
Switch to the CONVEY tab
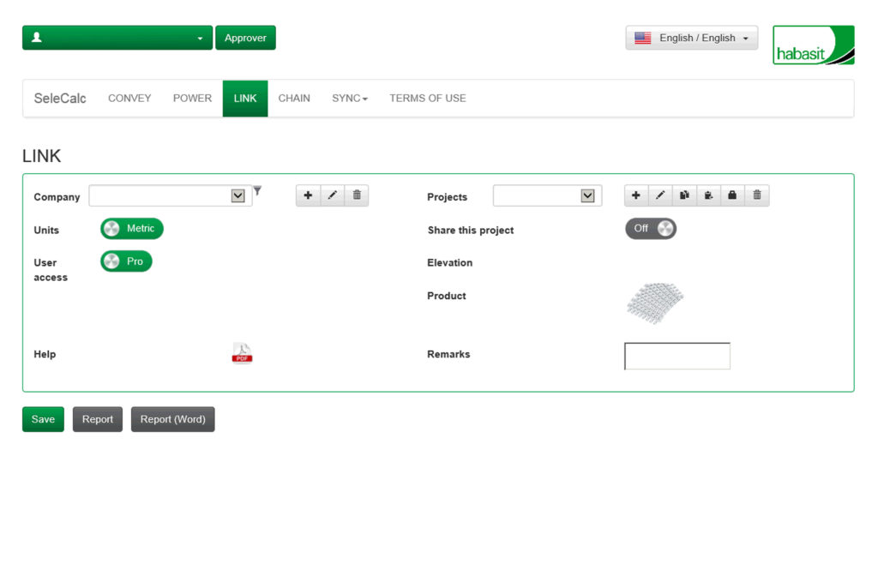pos(129,99)
